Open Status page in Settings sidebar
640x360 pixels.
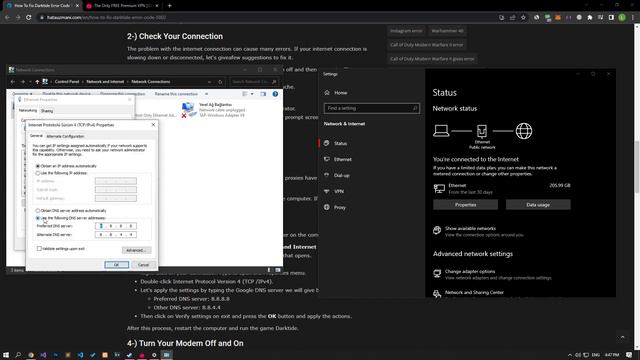tap(340, 143)
